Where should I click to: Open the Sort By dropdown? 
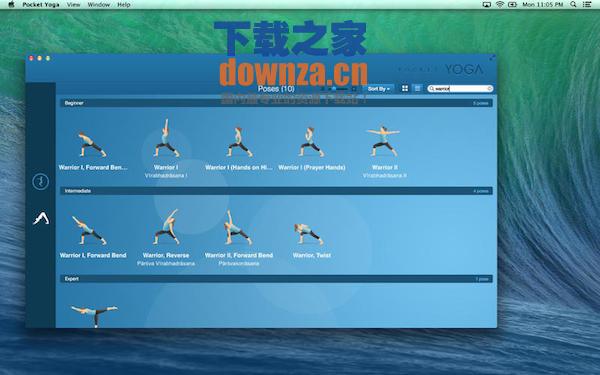[x=378, y=89]
